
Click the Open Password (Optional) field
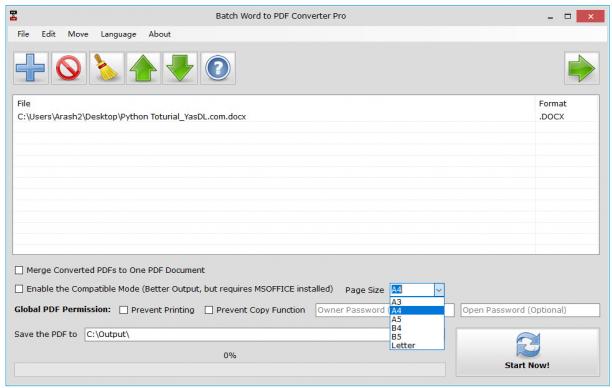pyautogui.click(x=530, y=310)
